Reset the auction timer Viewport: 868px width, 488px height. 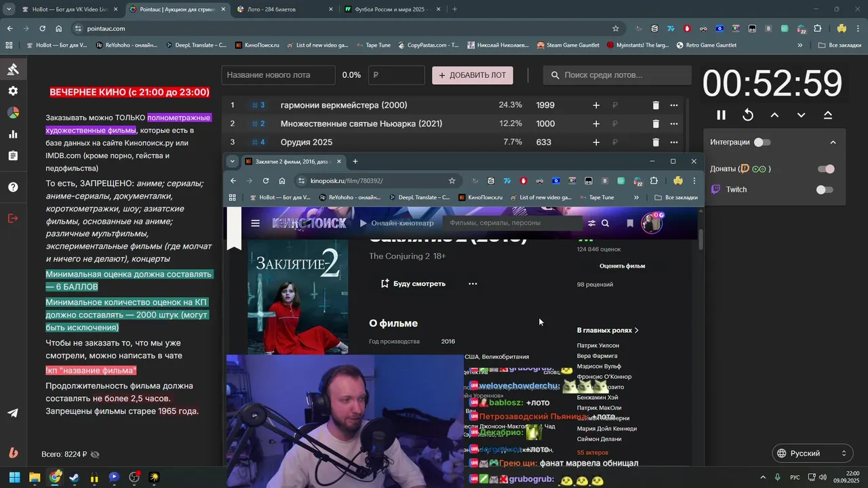coord(748,115)
